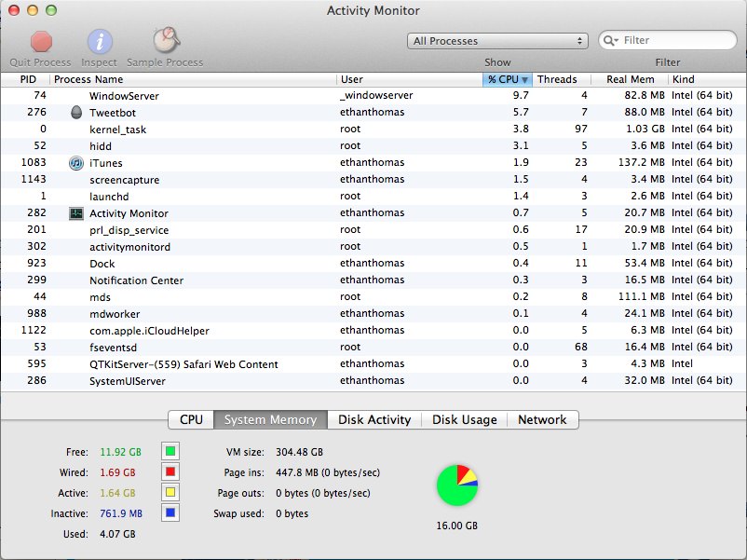Viewport: 747px width, 560px height.
Task: Switch to the CPU tab
Action: (x=191, y=419)
